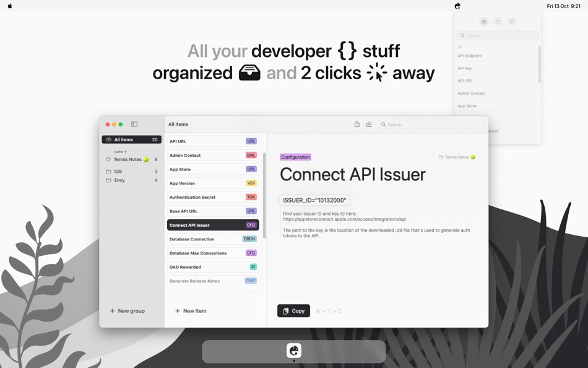The height and width of the screenshot is (368, 588).
Task: Toggle the sidebar visibility icon
Action: coord(134,124)
